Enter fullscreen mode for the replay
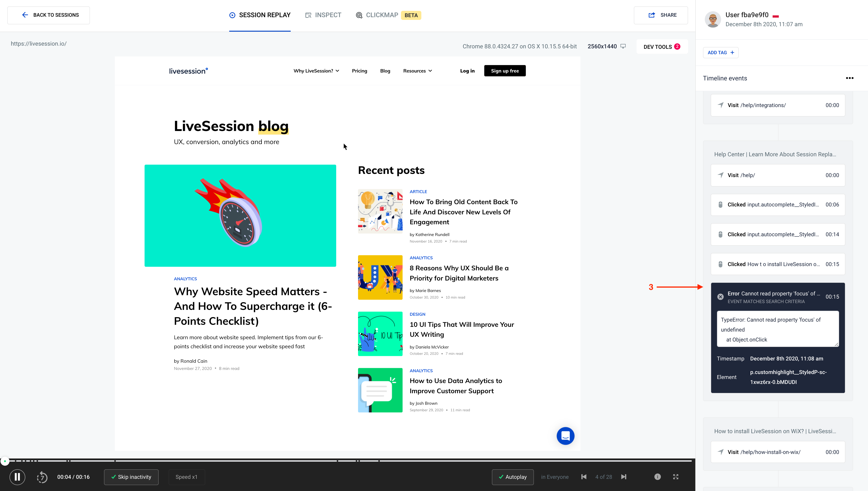868x491 pixels. point(676,477)
